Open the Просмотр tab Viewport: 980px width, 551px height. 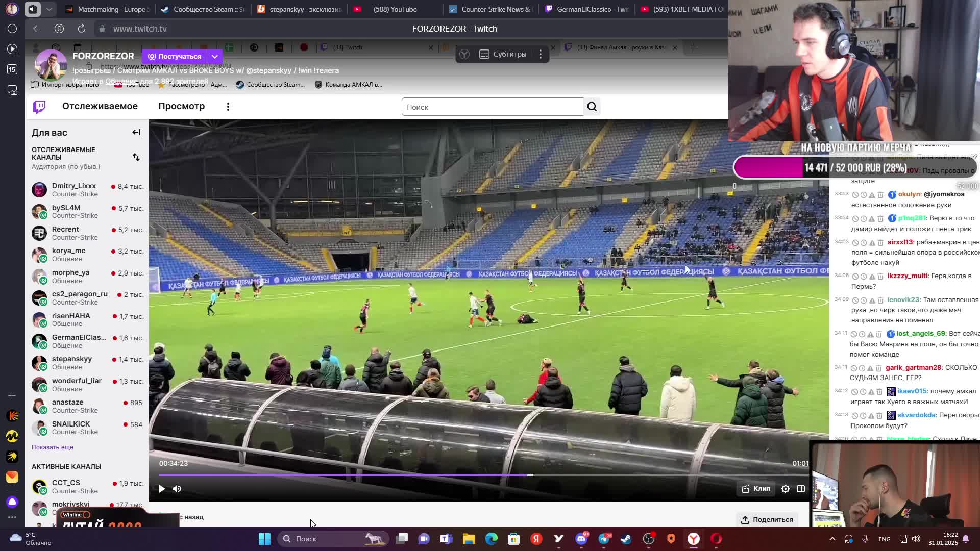[181, 106]
